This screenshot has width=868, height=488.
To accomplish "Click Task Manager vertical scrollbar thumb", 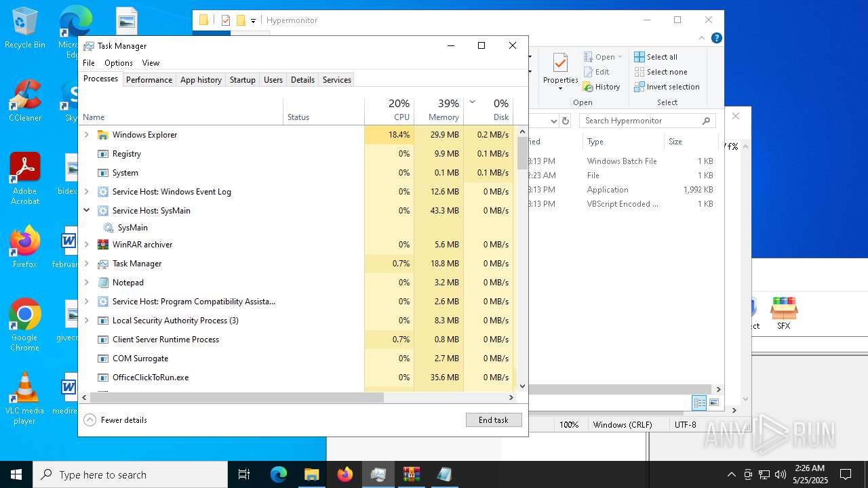I will [522, 153].
